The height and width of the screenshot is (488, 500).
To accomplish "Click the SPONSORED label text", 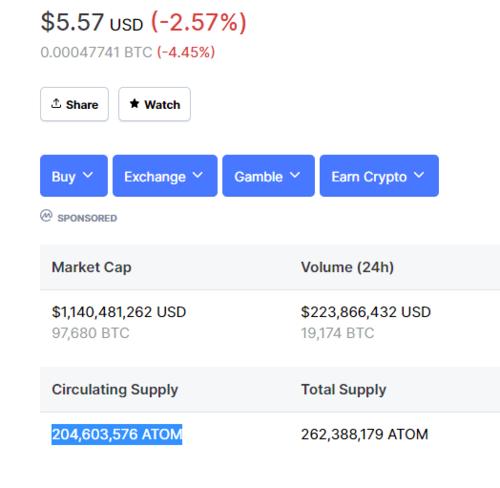I will click(x=87, y=218).
